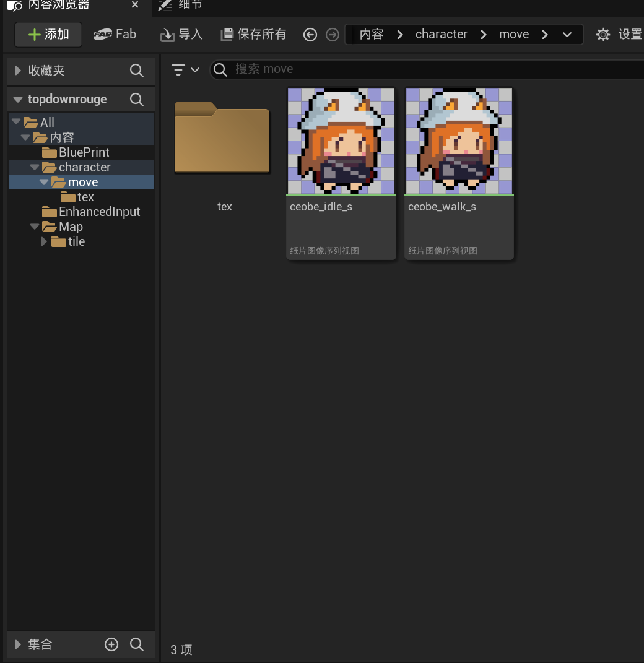Image resolution: width=644 pixels, height=663 pixels.
Task: Click the 搜索 move search field
Action: (427, 69)
